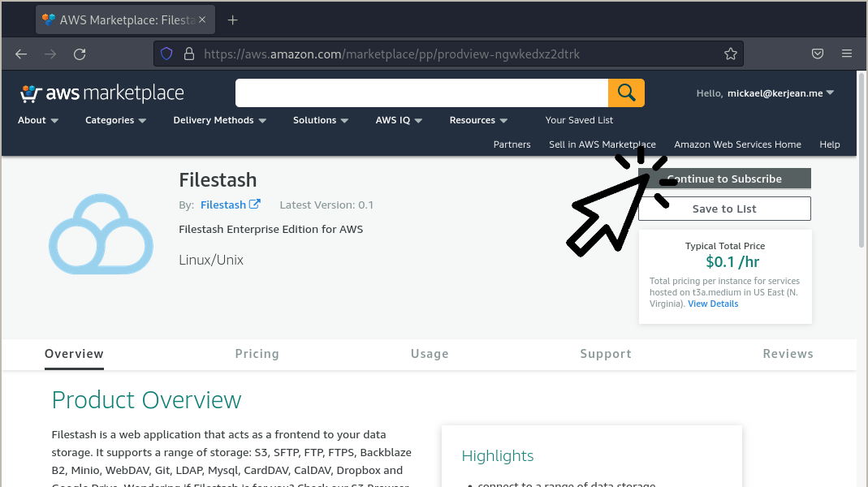Open the Firefox hamburger menu
Screen dimensions: 868x487
tap(846, 54)
